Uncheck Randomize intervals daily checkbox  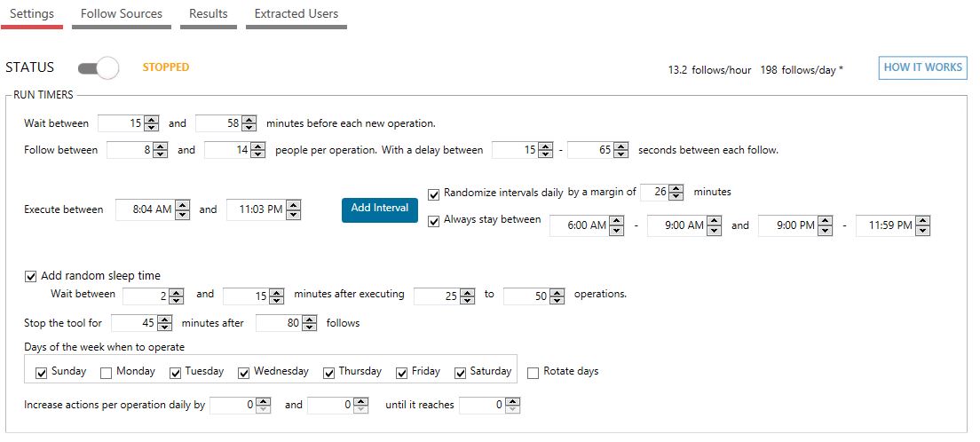click(434, 194)
